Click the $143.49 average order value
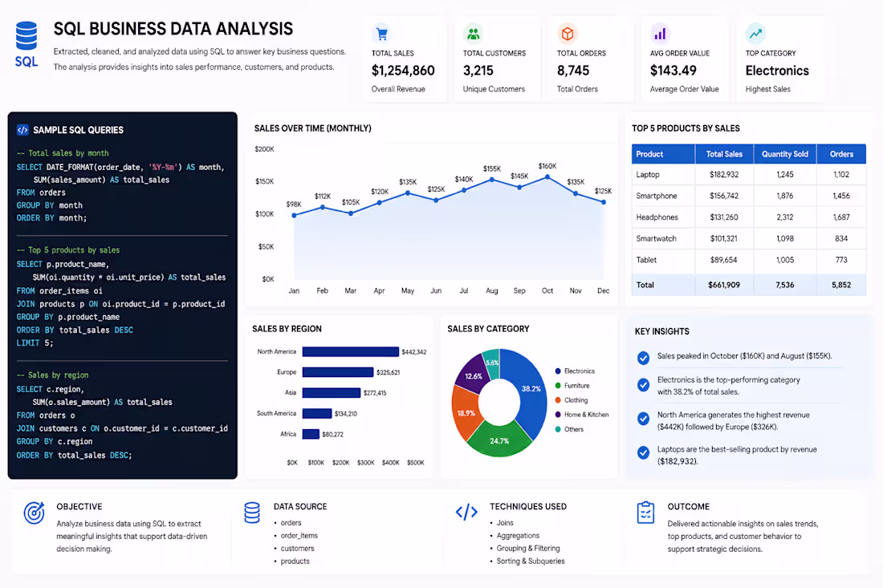This screenshot has width=883, height=588. 673,71
